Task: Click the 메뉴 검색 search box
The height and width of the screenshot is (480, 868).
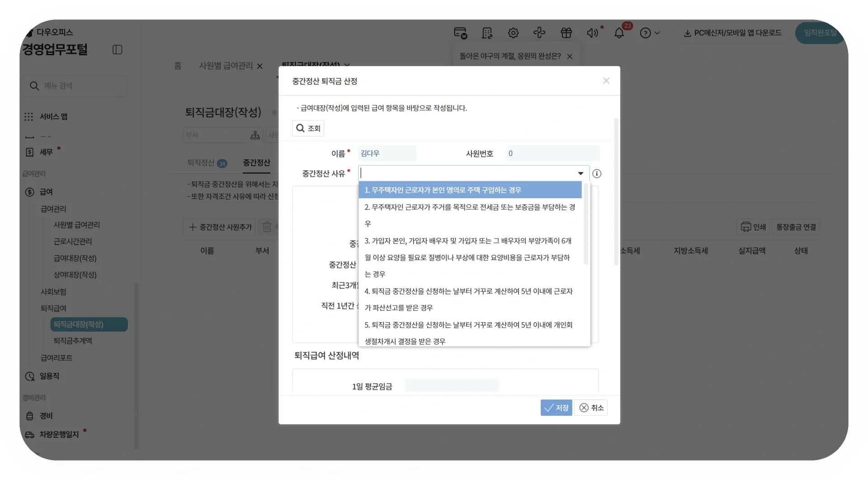Action: click(x=75, y=86)
